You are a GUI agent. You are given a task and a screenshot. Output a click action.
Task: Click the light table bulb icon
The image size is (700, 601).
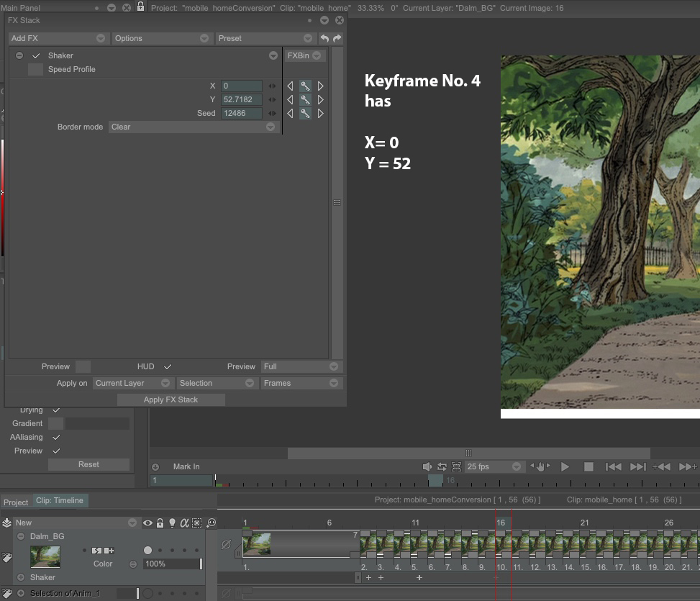point(172,523)
